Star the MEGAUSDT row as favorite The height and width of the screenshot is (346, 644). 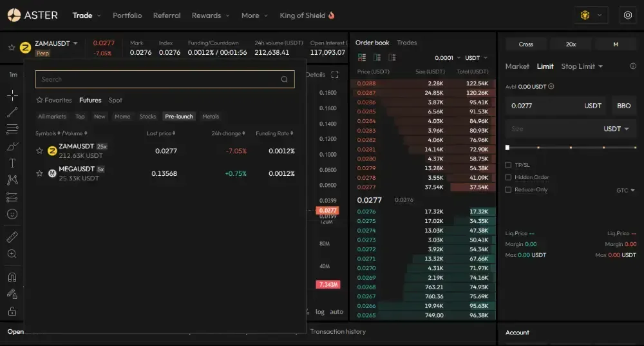click(39, 173)
